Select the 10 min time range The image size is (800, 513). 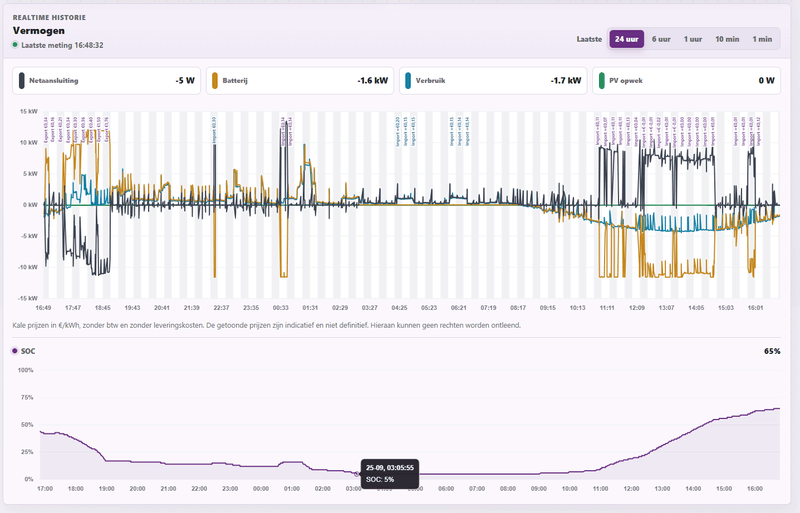click(x=727, y=39)
